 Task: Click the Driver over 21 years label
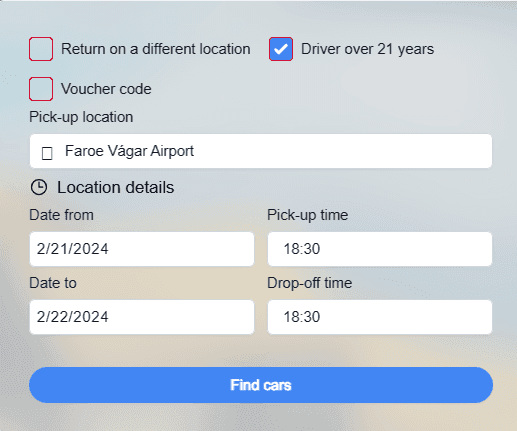coord(367,49)
